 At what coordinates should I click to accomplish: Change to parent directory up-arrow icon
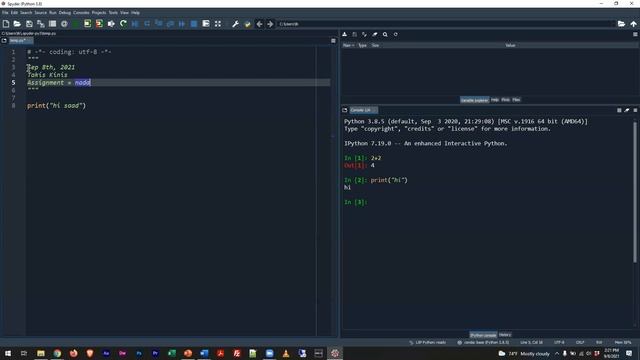(633, 24)
